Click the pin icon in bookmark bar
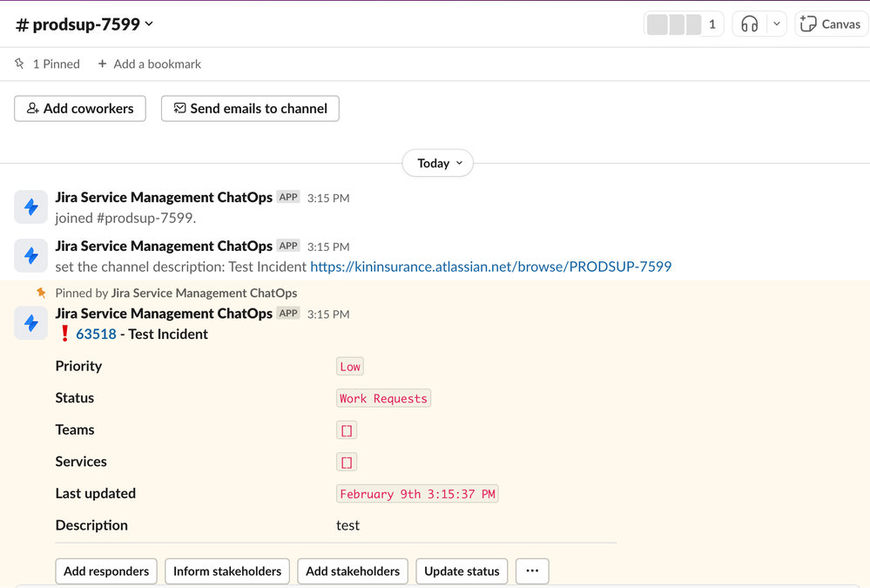Screen dimensions: 870x588 coord(19,64)
